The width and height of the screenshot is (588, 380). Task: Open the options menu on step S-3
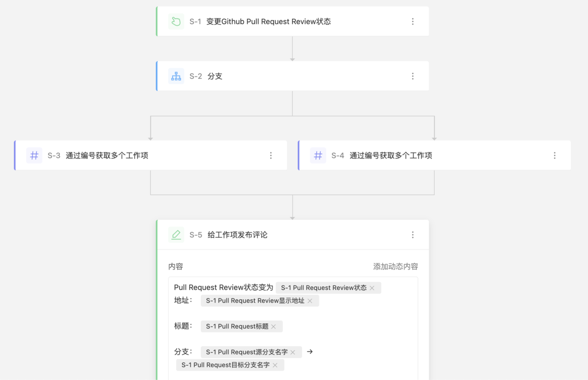[x=271, y=155]
